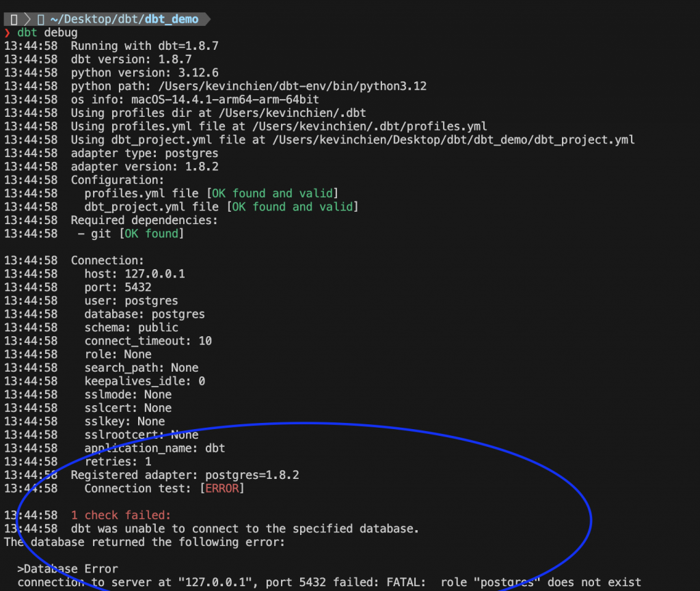Screen dimensions: 700x591
Task: Click the '1 check failed:' red text
Action: click(x=121, y=515)
